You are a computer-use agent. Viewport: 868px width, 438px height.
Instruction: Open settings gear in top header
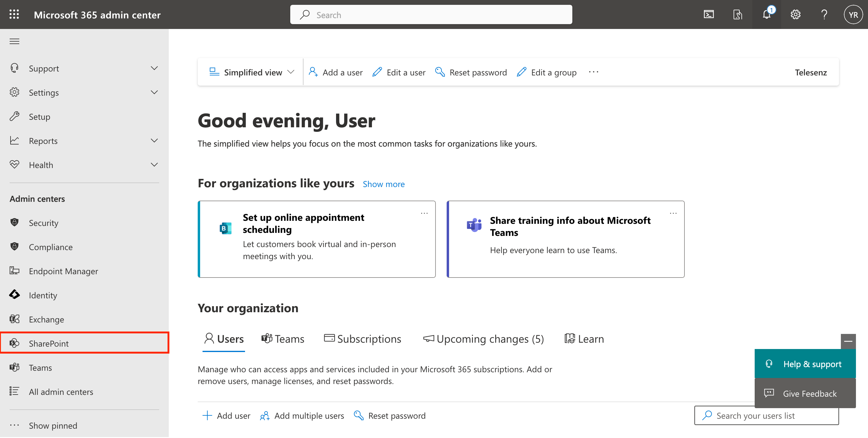pyautogui.click(x=796, y=14)
